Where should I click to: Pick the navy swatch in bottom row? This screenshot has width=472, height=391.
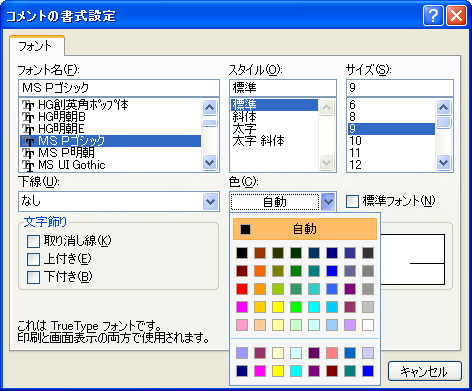point(242,371)
